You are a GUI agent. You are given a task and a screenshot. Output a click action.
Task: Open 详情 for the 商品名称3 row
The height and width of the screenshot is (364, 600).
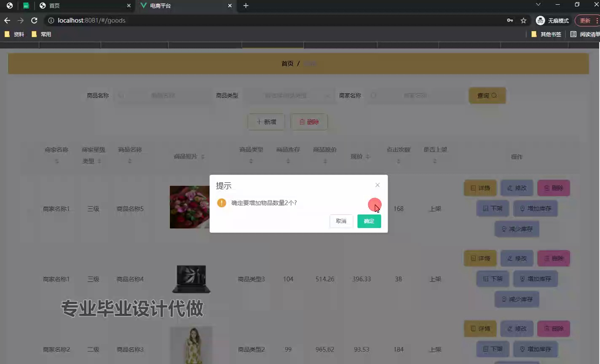[480, 329]
